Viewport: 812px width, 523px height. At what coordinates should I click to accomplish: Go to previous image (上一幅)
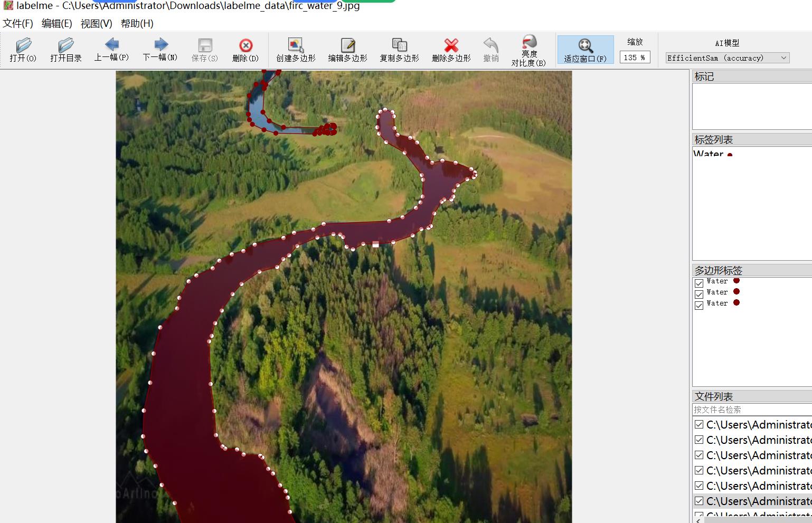click(111, 50)
